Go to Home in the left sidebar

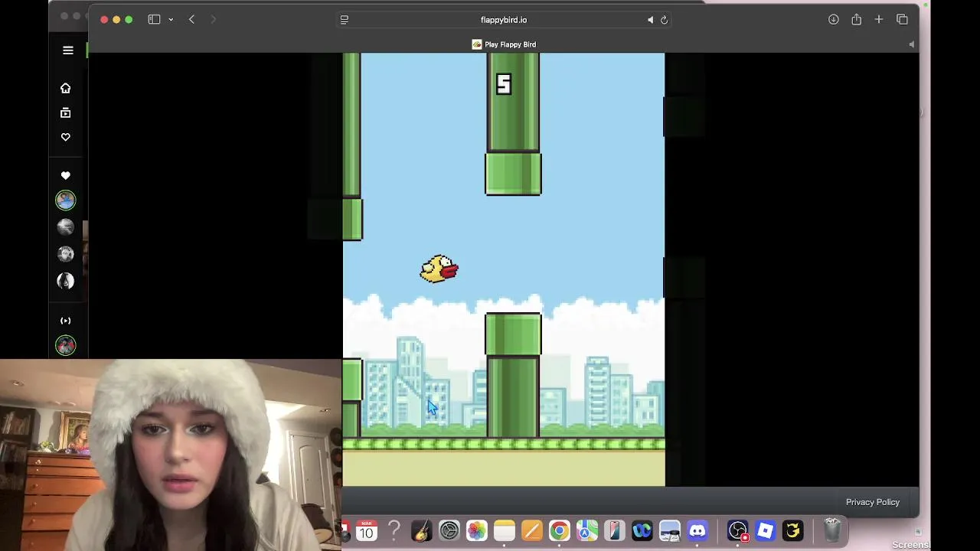tap(66, 88)
